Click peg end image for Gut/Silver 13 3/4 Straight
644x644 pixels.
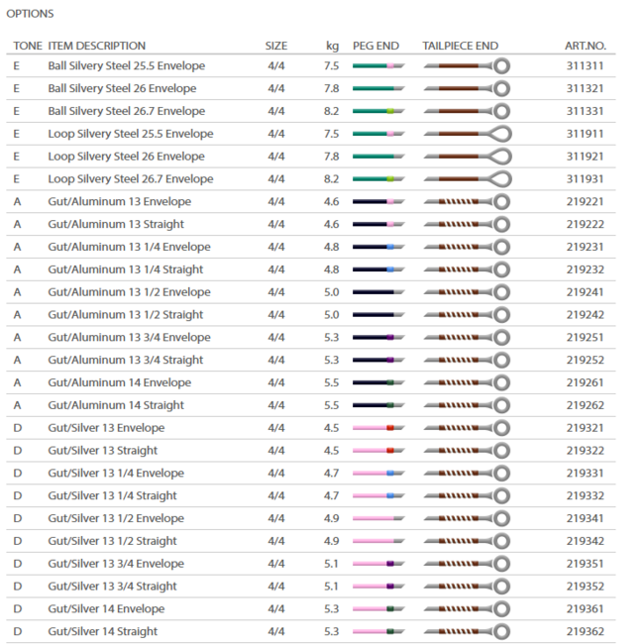click(378, 587)
